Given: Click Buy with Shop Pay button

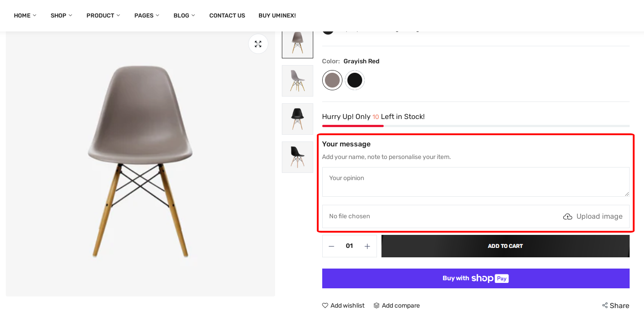Looking at the screenshot, I should pyautogui.click(x=476, y=278).
